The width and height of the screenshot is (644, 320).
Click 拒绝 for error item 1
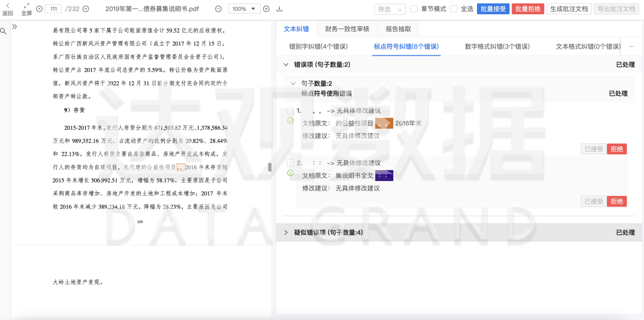coord(617,149)
